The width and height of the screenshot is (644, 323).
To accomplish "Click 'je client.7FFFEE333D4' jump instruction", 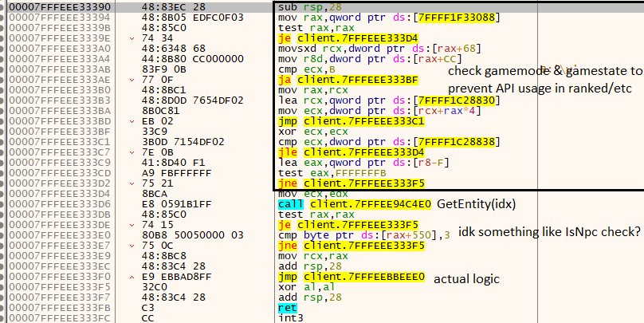I will (348, 38).
